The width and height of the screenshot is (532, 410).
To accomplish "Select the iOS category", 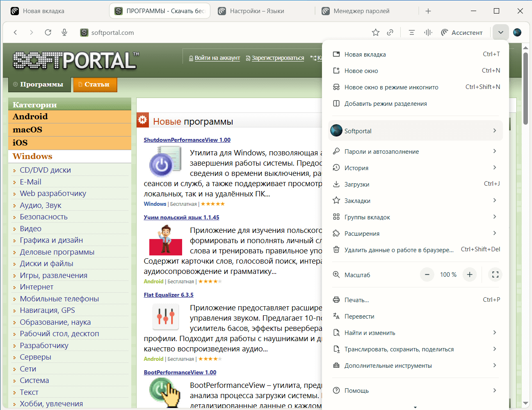I will coord(70,143).
